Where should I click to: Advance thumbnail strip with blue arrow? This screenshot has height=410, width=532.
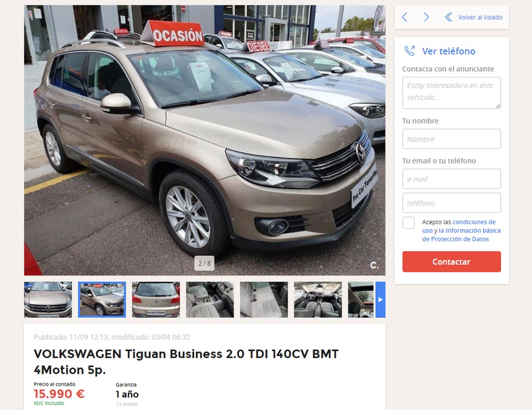380,299
